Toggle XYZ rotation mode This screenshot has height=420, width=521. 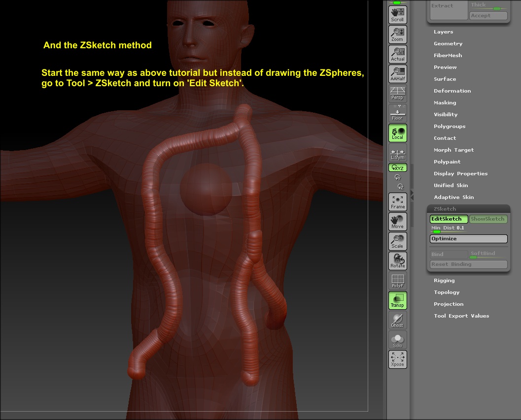point(397,168)
